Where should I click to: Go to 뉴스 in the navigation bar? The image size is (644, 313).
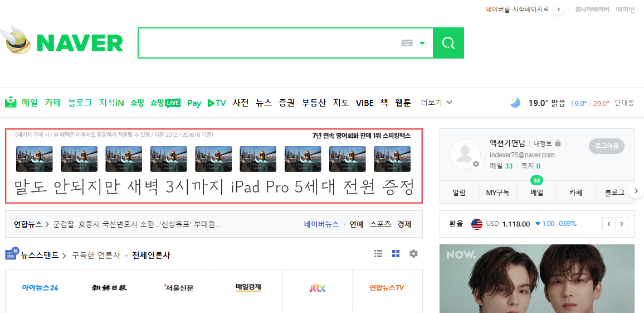264,103
